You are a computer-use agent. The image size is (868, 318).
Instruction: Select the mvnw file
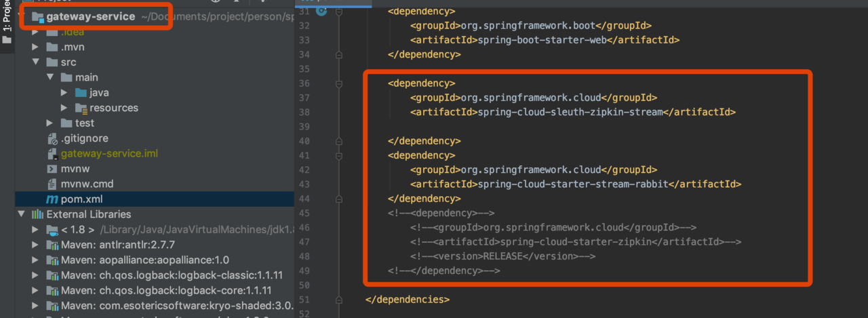coord(75,169)
